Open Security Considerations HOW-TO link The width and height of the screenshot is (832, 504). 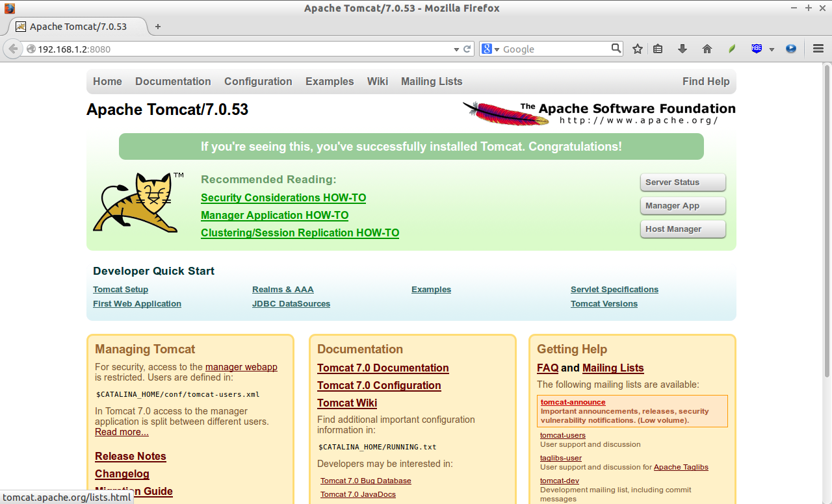click(x=283, y=197)
